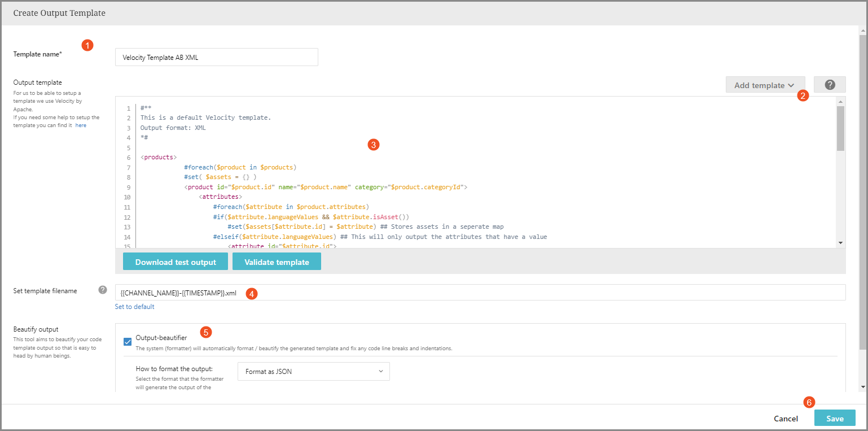Click the Validate template button
The image size is (868, 431).
point(277,262)
